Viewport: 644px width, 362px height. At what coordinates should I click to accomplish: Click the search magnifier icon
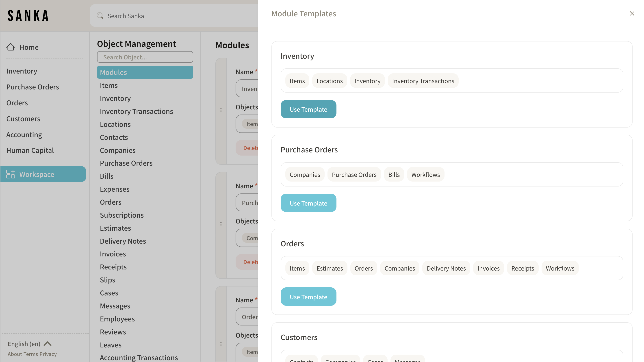pyautogui.click(x=100, y=16)
